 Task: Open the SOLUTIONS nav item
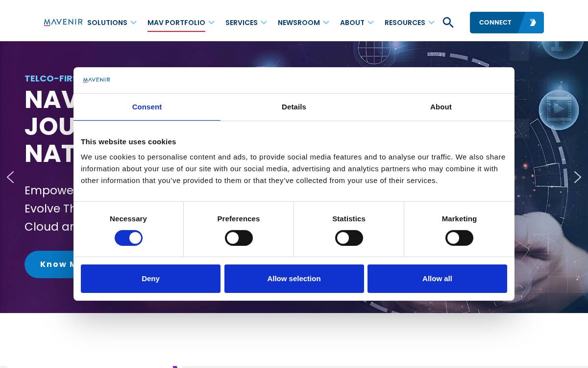pyautogui.click(x=107, y=23)
